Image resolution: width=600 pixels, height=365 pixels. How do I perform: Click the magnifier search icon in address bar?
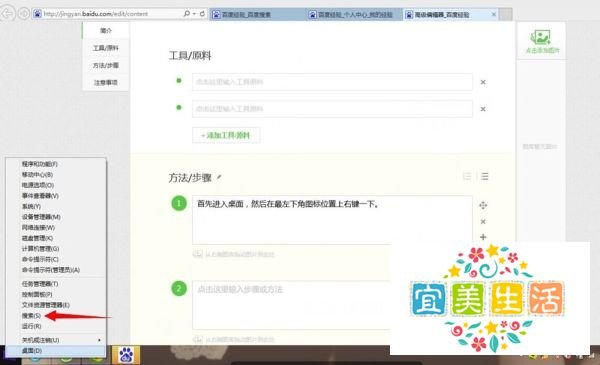(187, 14)
